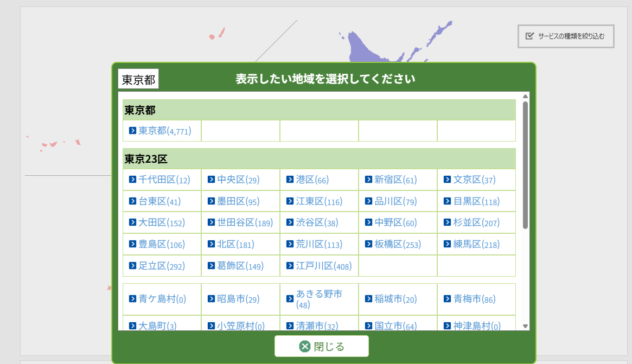Click the 東京都 prefecture label in header

(138, 80)
